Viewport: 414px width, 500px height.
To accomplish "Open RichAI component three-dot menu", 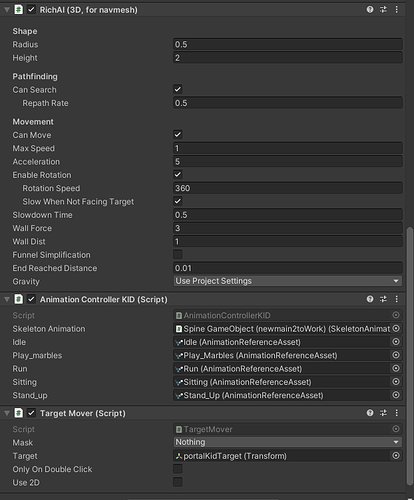I will coord(396,10).
